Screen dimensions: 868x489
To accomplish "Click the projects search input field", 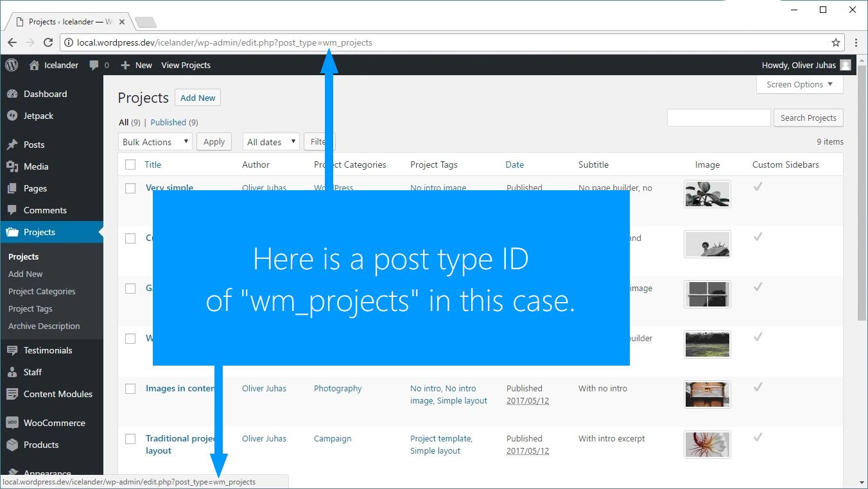I will (718, 118).
